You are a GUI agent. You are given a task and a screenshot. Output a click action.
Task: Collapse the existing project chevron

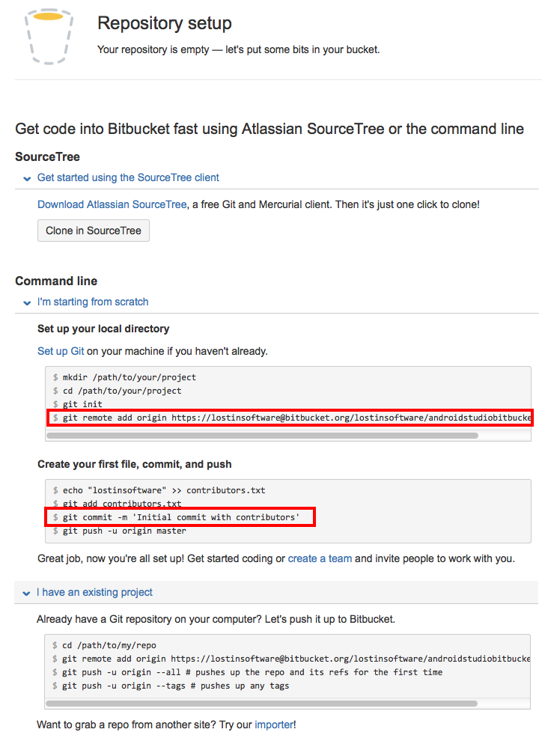click(x=27, y=593)
